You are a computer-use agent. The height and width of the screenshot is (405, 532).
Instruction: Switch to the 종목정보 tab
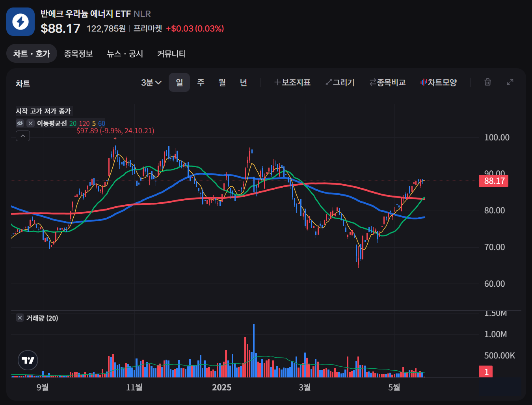coord(78,54)
